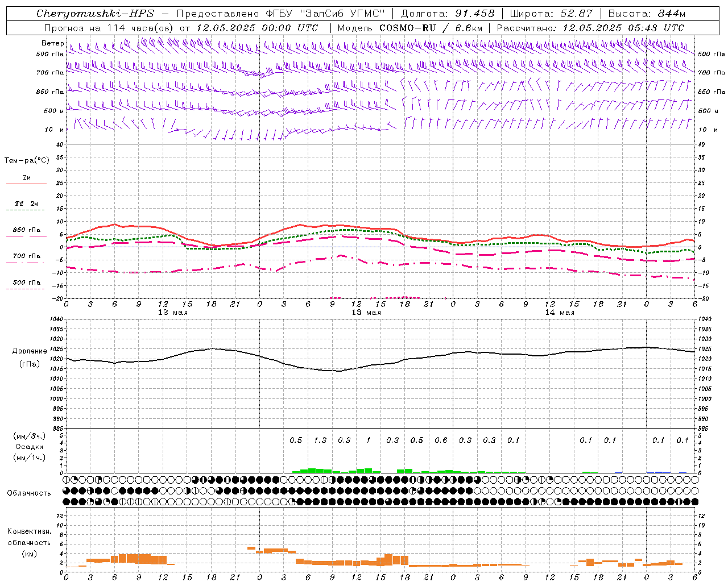
Task: Click the station title Cheryomushki-HPS
Action: pos(96,14)
